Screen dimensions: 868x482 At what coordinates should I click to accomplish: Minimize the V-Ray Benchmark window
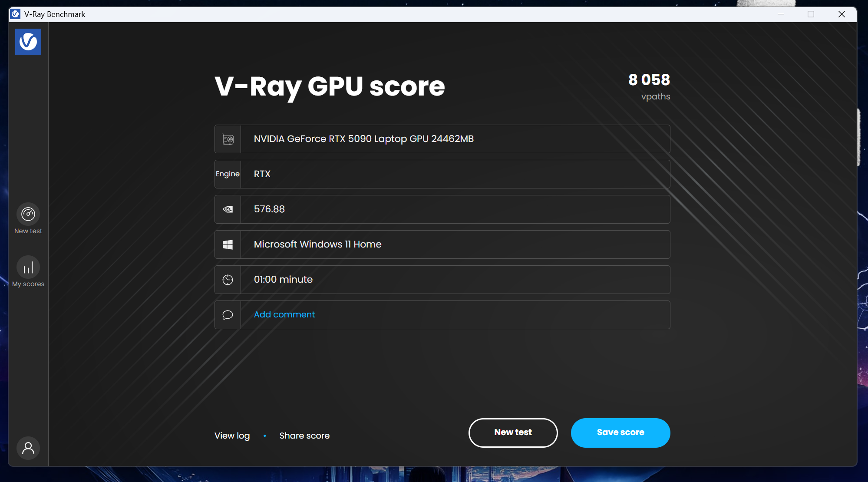coord(781,14)
